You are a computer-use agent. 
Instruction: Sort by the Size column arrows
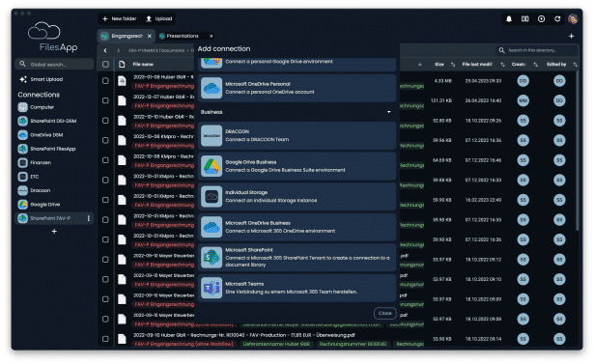453,65
